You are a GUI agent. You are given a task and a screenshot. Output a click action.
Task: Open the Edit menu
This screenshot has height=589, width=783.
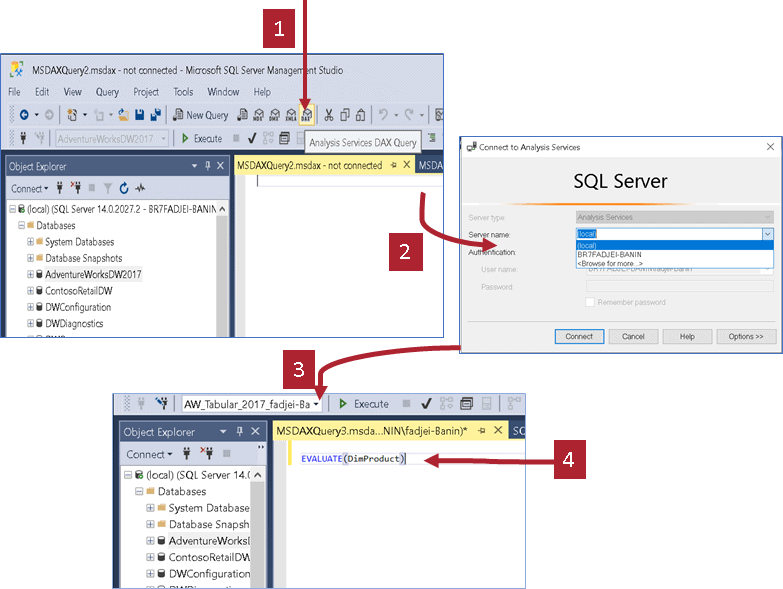pyautogui.click(x=42, y=92)
